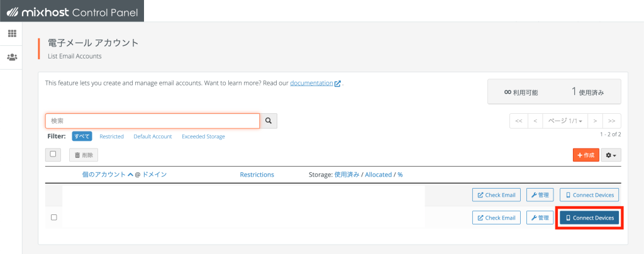Go to last page with >> button

611,121
